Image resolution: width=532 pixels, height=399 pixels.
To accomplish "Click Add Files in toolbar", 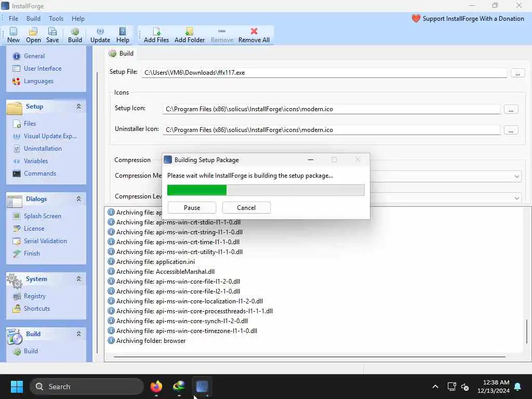I will [x=156, y=35].
